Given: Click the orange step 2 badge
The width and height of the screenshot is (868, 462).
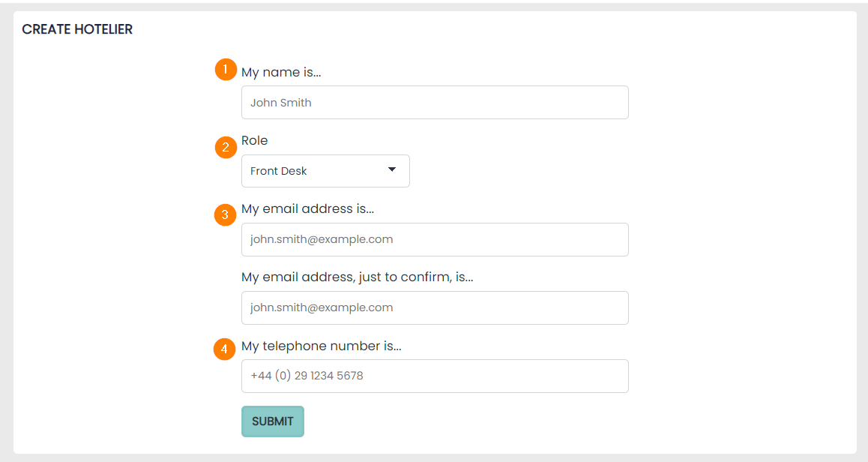Looking at the screenshot, I should point(226,148).
